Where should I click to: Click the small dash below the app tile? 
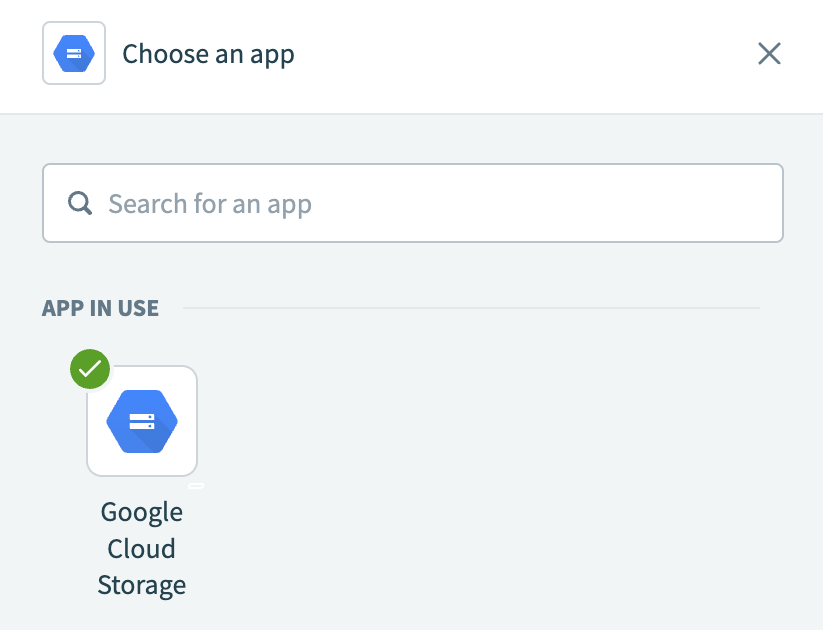click(197, 486)
